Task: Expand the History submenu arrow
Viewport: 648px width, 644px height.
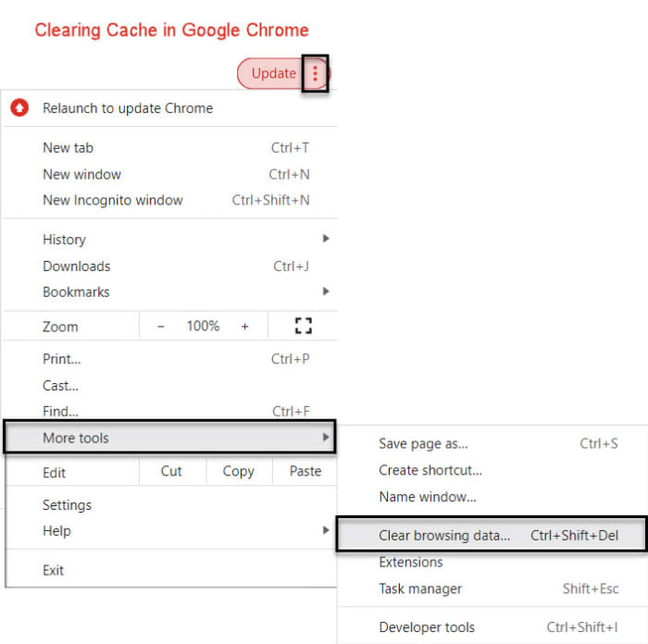Action: point(326,239)
